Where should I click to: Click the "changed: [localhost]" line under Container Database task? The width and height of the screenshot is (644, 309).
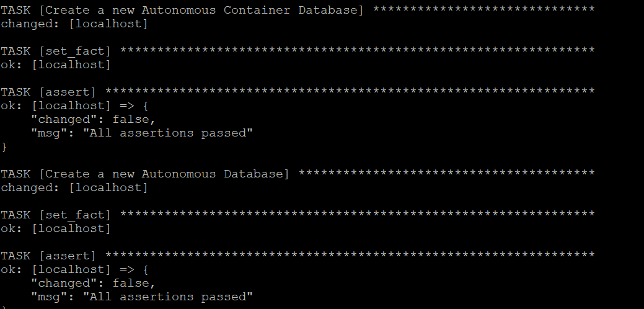click(74, 24)
